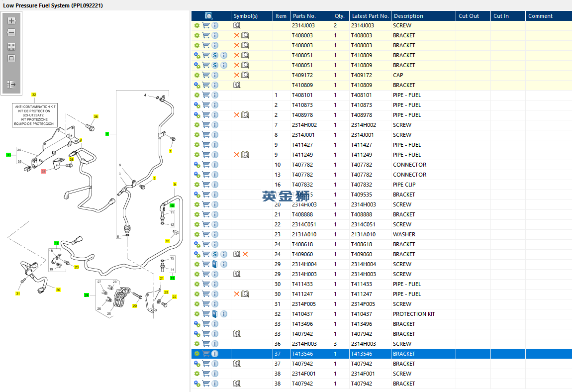The height and width of the screenshot is (392, 572).
Task: Open blue book icon for T410437 row
Action: (x=215, y=314)
